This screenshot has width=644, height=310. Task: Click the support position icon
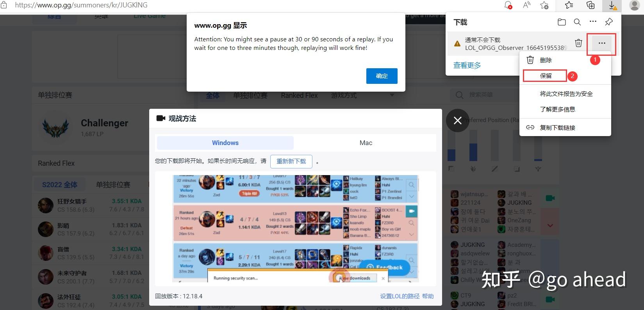point(538,169)
